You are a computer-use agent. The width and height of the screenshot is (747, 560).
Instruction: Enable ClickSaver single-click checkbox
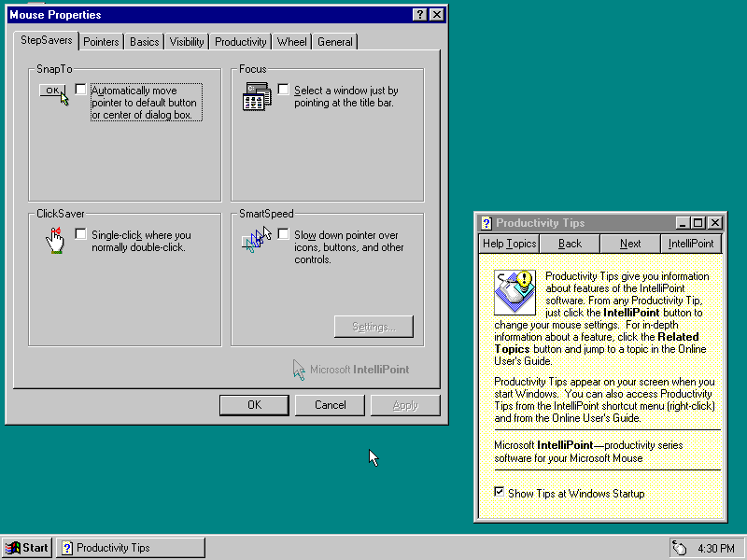coord(80,234)
